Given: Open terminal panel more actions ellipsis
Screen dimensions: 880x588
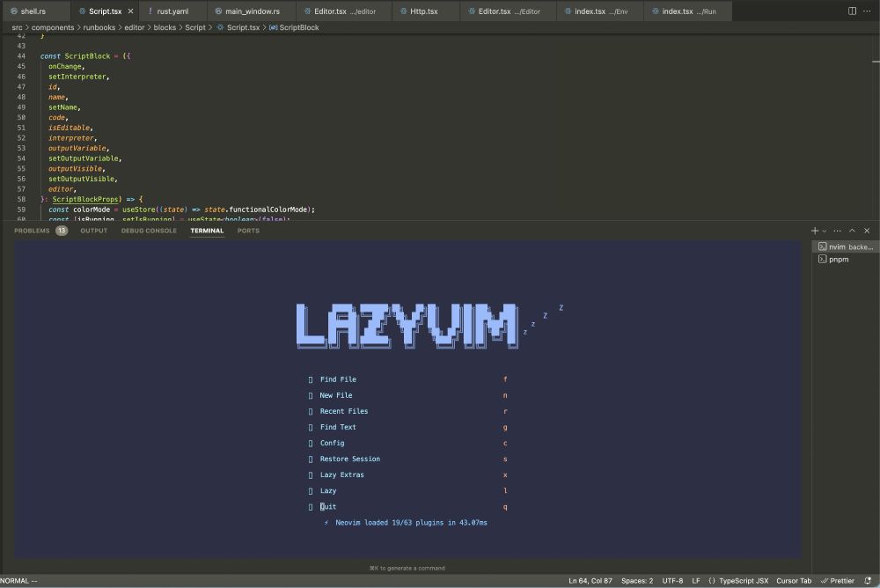Looking at the screenshot, I should pyautogui.click(x=838, y=231).
